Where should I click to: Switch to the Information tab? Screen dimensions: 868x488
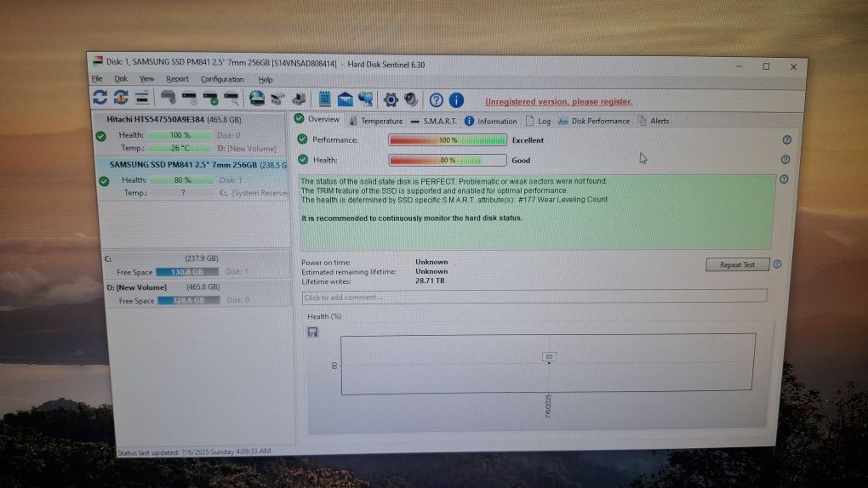click(x=490, y=121)
